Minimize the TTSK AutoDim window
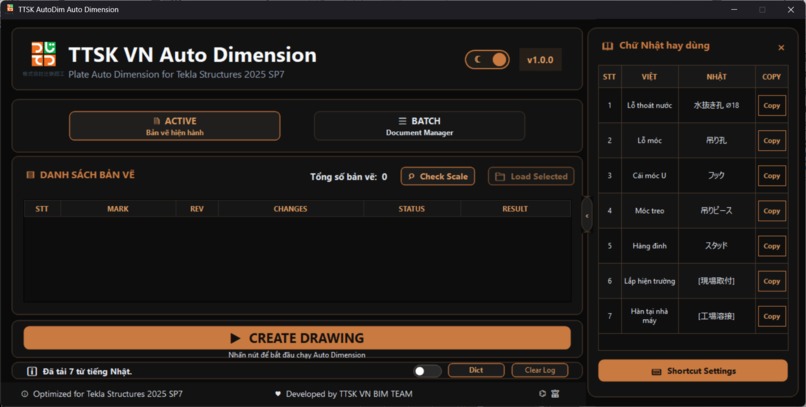This screenshot has height=407, width=806. pos(734,10)
